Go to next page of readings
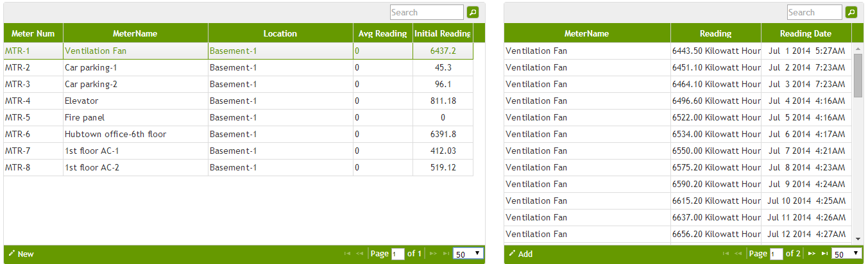 coord(812,254)
